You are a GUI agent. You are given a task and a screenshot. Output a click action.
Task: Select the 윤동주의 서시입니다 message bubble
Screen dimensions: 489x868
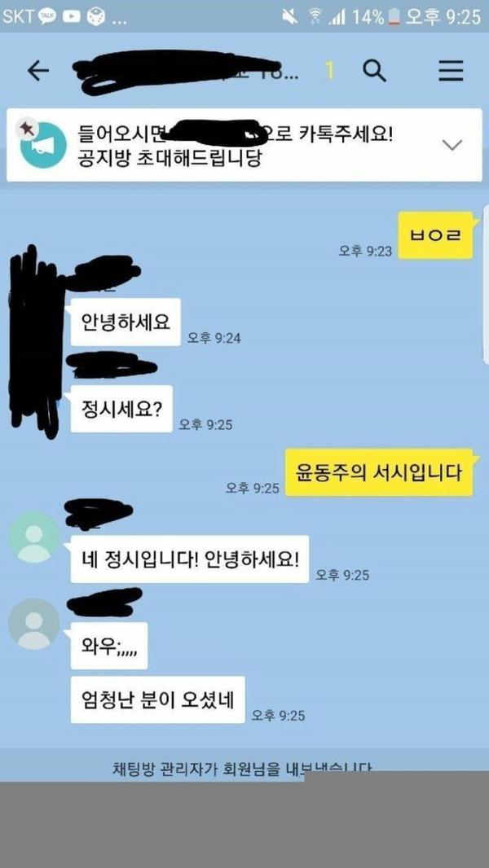click(379, 472)
